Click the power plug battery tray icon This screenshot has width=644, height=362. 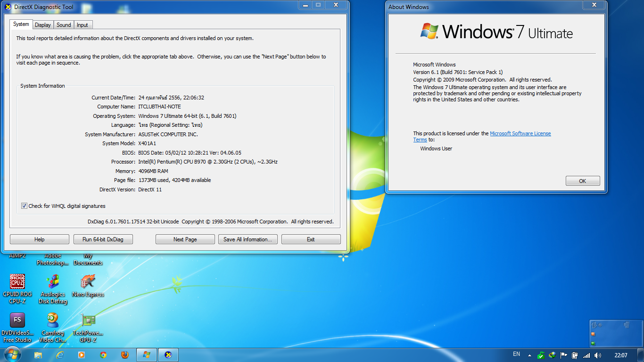tap(575, 355)
